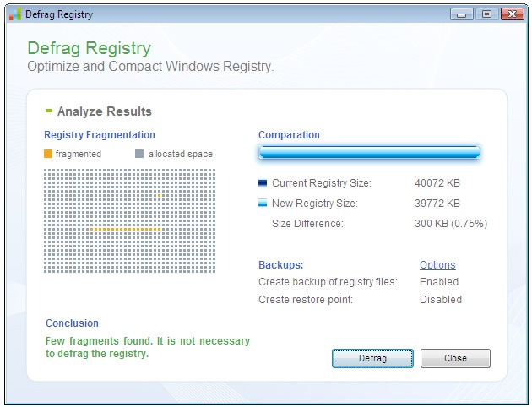The height and width of the screenshot is (407, 532).
Task: Click the green Defrag Registry page heading
Action: pos(90,48)
